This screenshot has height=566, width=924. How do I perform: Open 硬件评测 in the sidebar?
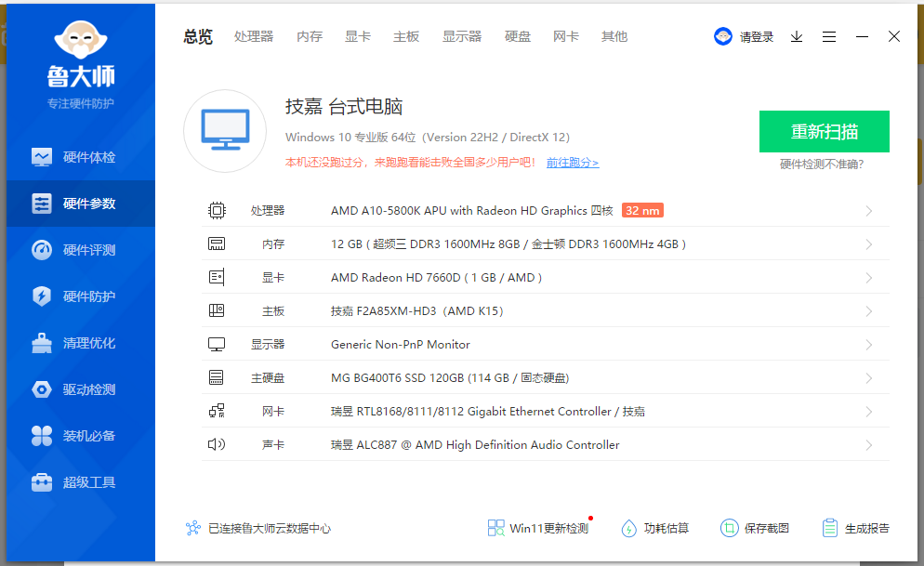coord(81,250)
